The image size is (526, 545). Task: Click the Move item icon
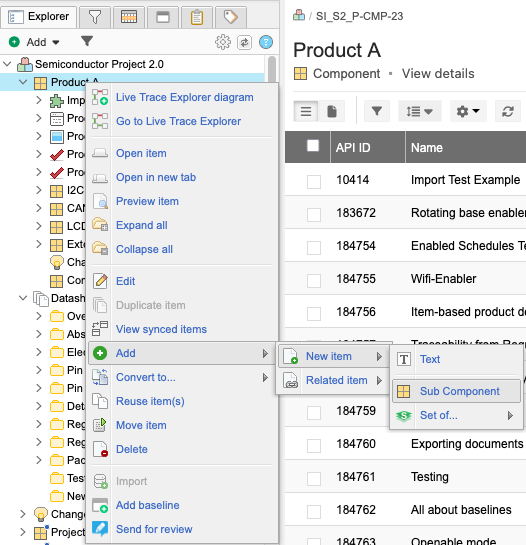pos(100,425)
